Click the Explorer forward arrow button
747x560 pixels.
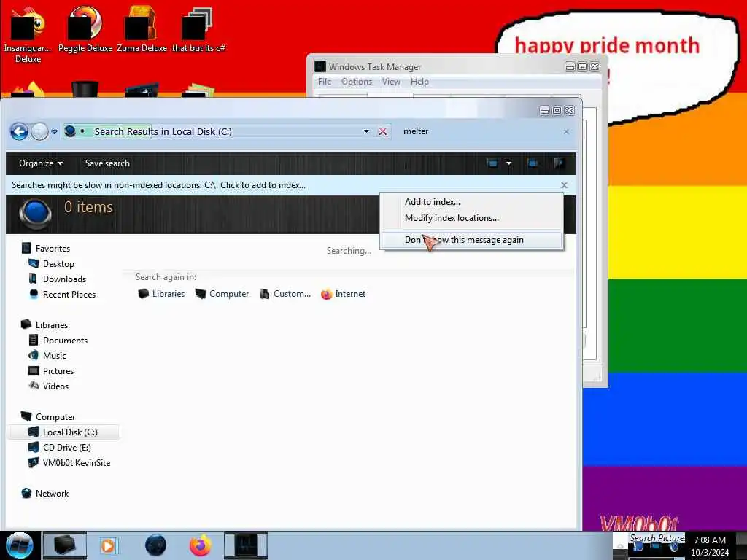(x=39, y=131)
